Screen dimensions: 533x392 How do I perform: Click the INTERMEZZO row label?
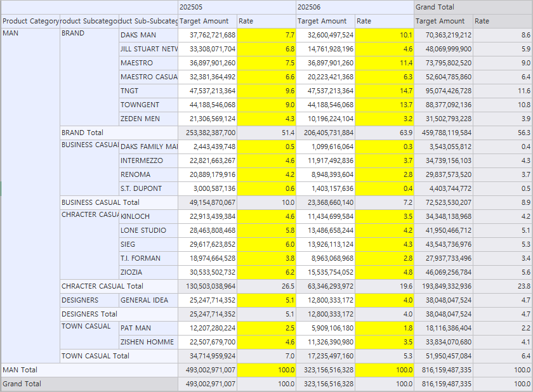(x=148, y=160)
